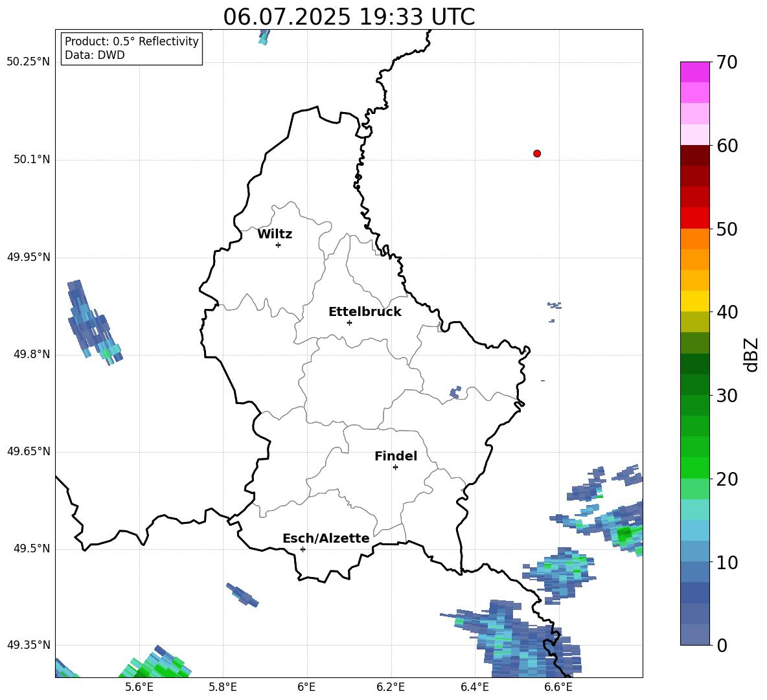Click the 49.8°N latitude label
Image resolution: width=767 pixels, height=700 pixels.
[32, 354]
